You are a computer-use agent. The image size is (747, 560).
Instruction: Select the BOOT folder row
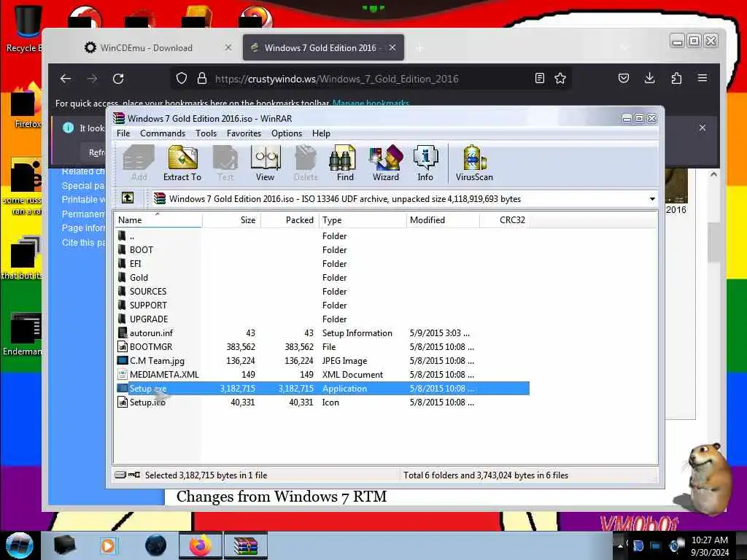322,250
